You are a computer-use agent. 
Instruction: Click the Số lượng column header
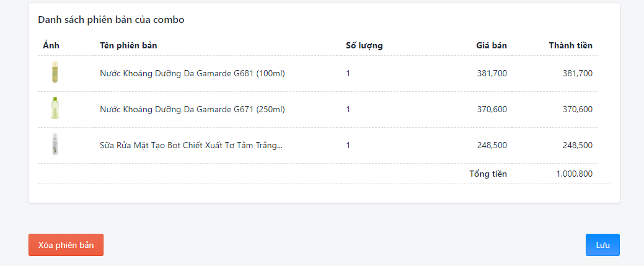tap(364, 46)
